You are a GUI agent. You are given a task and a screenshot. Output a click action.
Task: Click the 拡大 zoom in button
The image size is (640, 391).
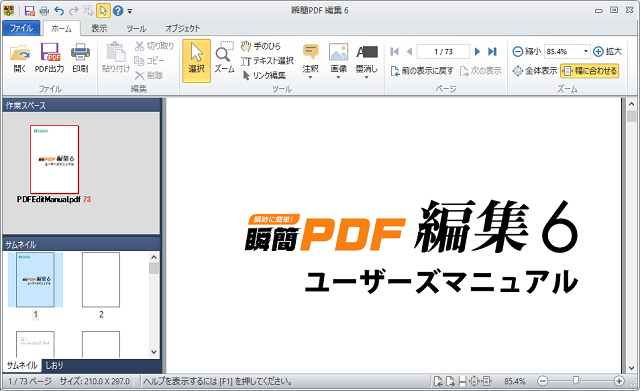pos(607,51)
